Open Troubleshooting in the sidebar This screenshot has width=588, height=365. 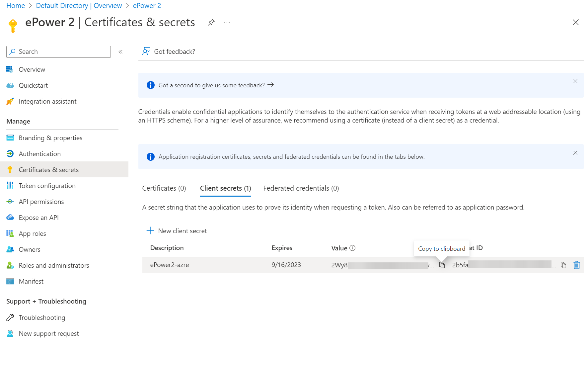pyautogui.click(x=42, y=318)
